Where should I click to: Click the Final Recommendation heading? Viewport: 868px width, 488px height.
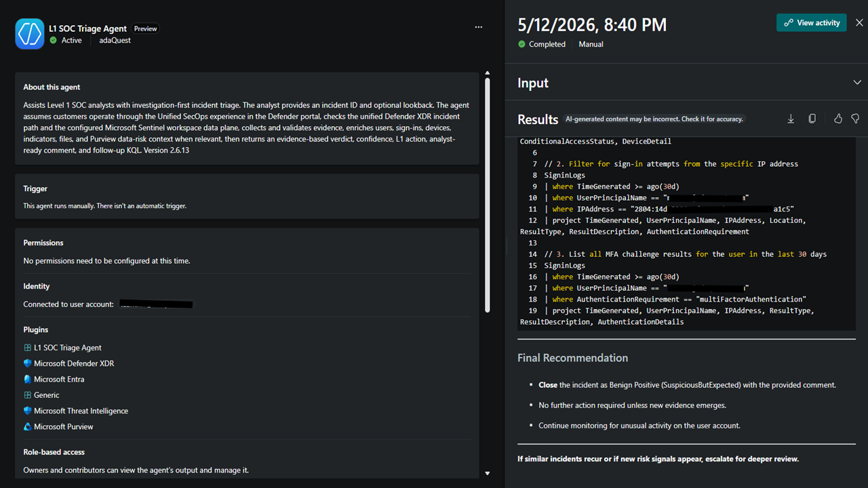coord(572,358)
